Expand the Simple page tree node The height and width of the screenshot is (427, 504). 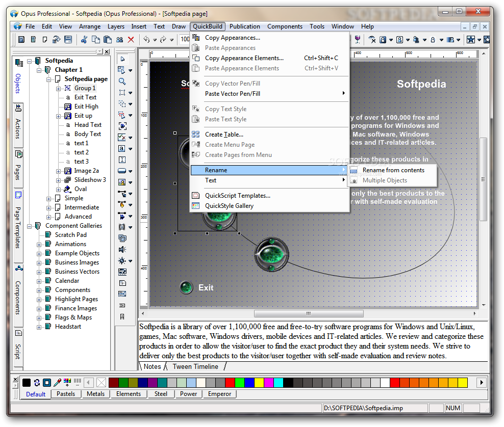[x=48, y=199]
